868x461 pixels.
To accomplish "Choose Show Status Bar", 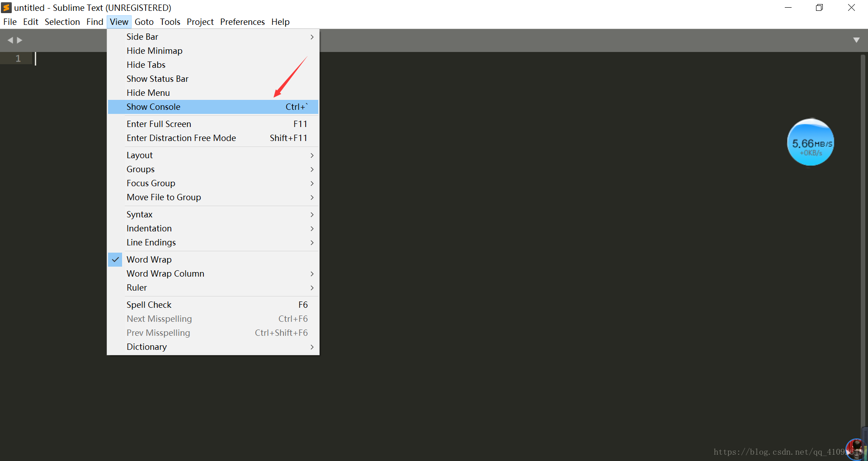I will pyautogui.click(x=213, y=79).
